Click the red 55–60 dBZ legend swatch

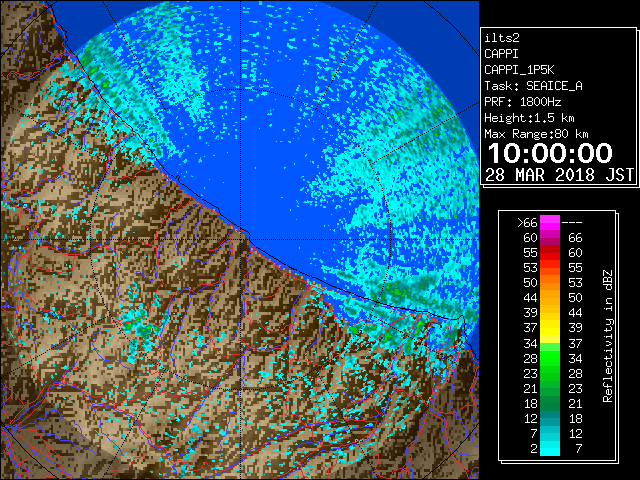(x=550, y=253)
